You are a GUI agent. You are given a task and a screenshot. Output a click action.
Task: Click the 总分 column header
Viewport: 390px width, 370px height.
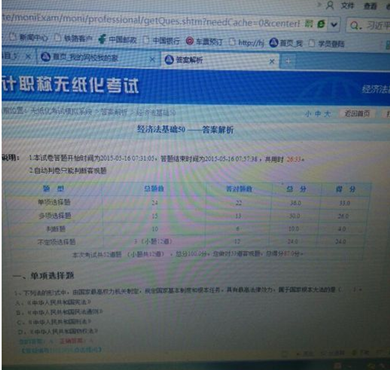[296, 189]
